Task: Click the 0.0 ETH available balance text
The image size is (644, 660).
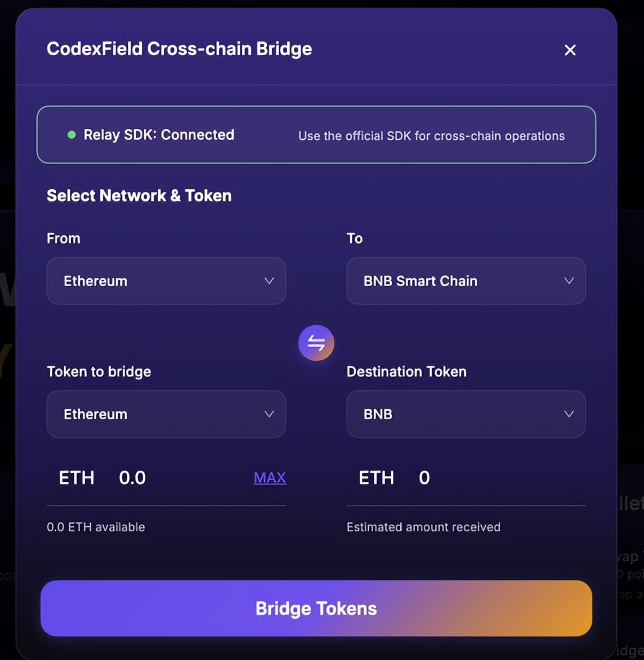Action: pos(96,527)
